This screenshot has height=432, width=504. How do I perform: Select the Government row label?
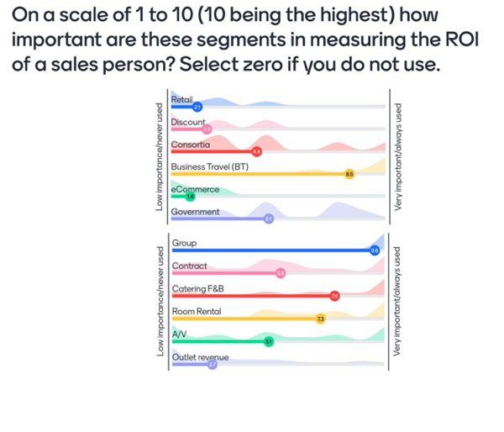(x=195, y=212)
